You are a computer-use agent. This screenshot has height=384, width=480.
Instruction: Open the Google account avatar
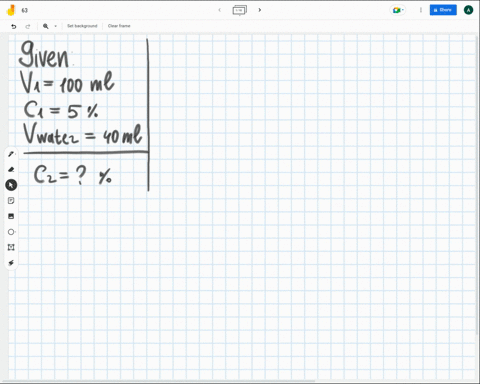pyautogui.click(x=468, y=10)
